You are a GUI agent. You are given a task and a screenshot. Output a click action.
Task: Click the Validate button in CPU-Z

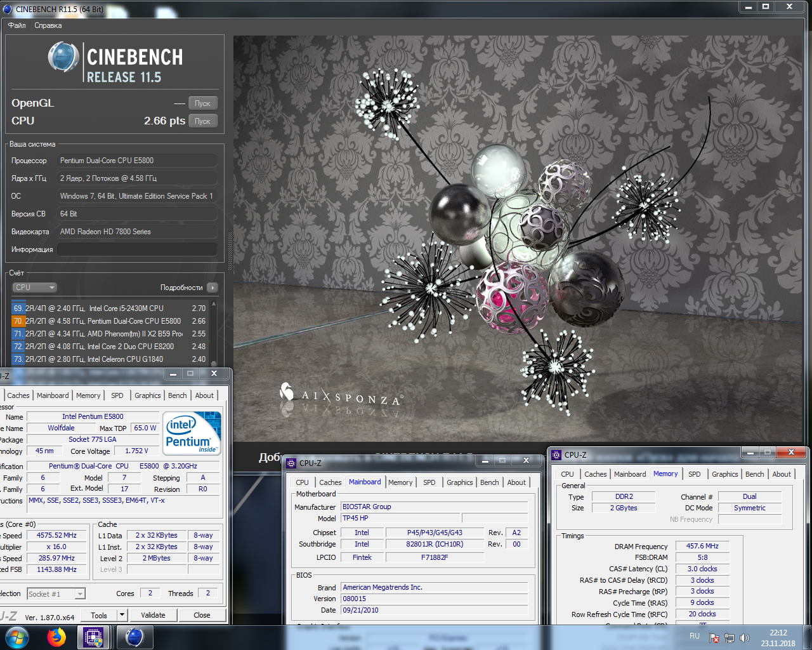153,615
